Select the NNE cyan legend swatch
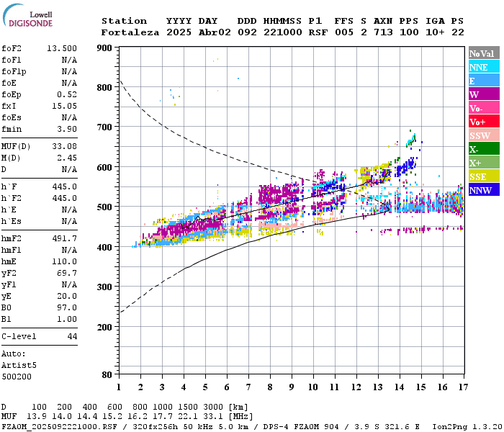This screenshot has width=504, height=432. point(484,67)
